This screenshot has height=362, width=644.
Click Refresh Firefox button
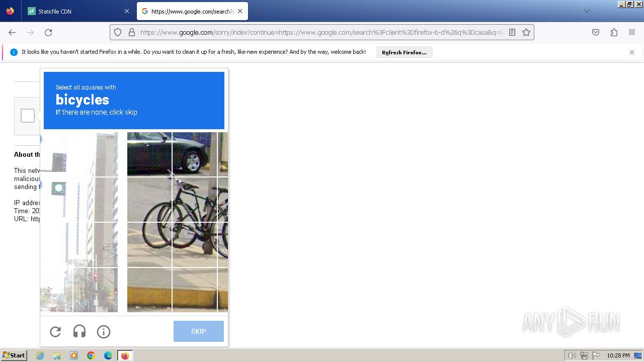(404, 52)
